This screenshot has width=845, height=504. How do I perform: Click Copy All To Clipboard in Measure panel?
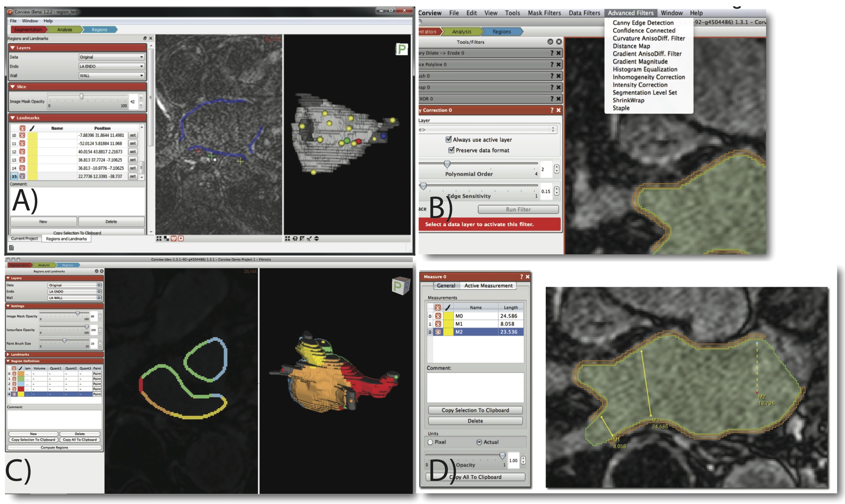(475, 477)
